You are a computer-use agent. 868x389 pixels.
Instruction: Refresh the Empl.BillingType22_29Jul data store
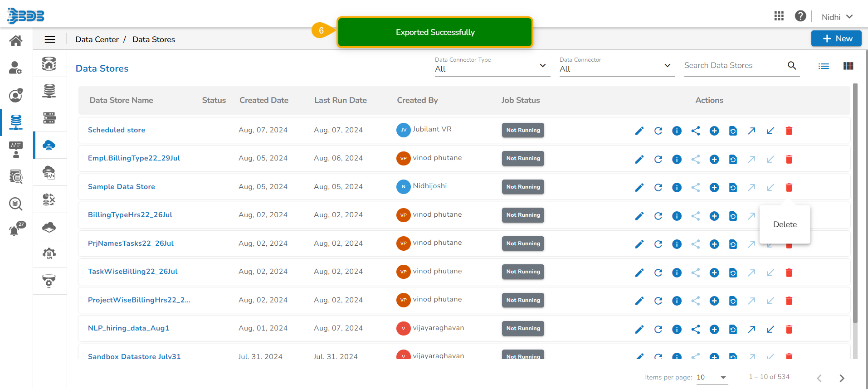658,159
